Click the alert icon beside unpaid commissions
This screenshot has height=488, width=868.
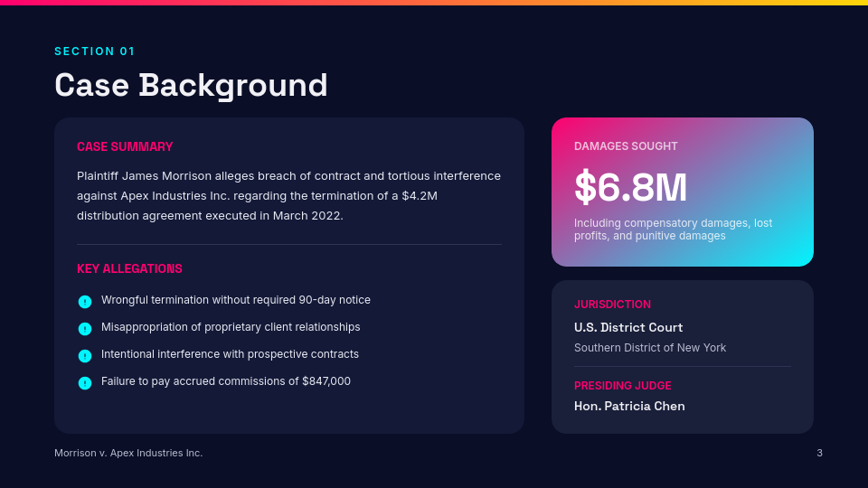(x=85, y=383)
